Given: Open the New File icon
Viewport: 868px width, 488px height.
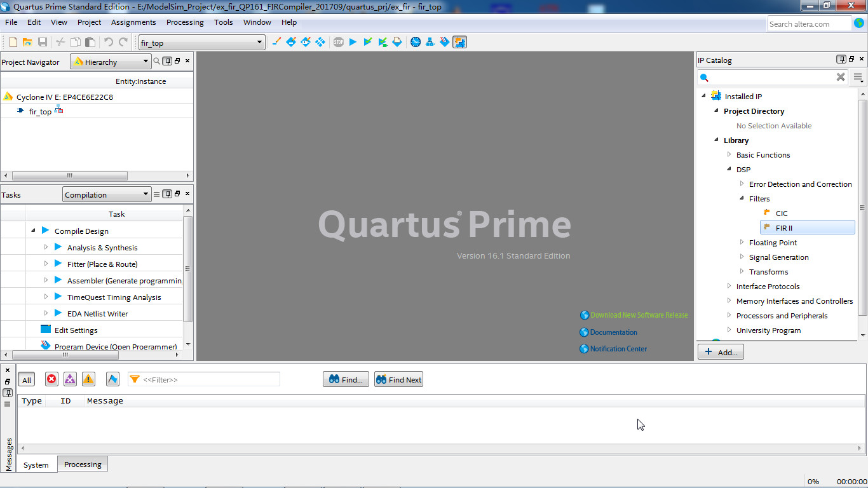Looking at the screenshot, I should [x=13, y=42].
